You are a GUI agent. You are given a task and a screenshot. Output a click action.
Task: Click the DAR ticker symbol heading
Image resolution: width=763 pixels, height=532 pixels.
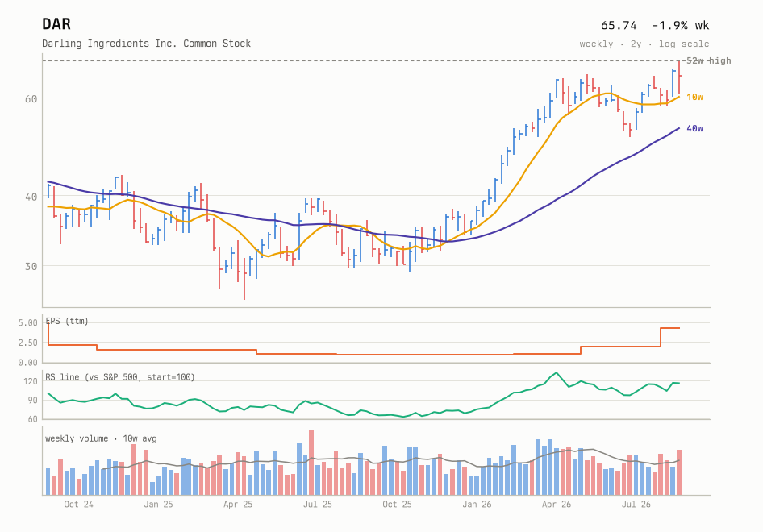56,24
